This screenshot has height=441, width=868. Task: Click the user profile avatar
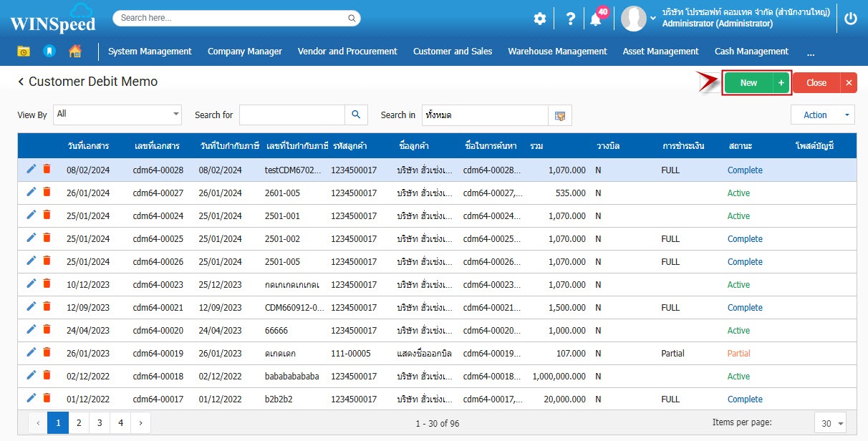634,19
